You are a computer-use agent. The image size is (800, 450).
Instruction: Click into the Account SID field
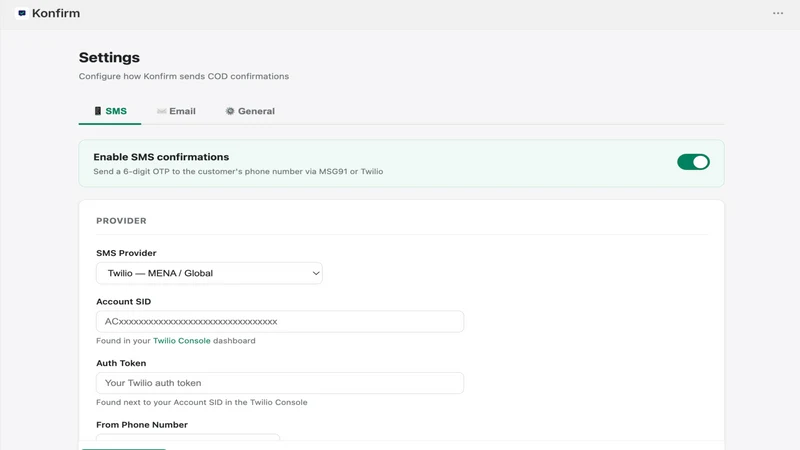coord(280,321)
